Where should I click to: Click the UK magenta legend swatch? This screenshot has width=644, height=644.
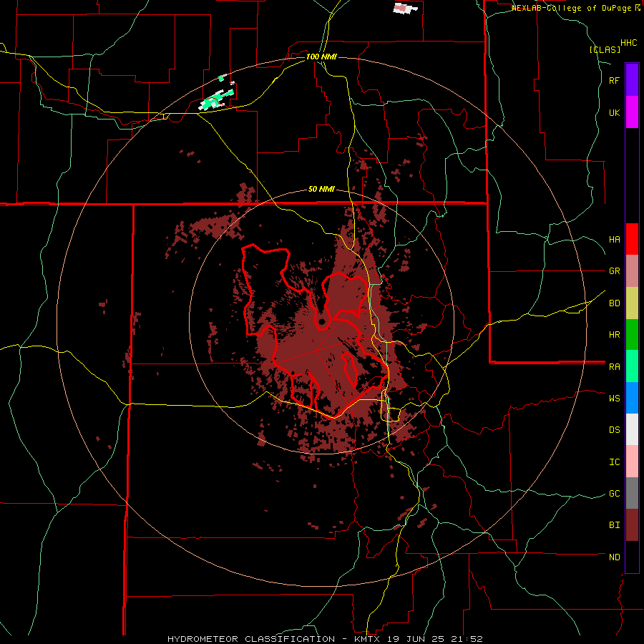point(632,112)
